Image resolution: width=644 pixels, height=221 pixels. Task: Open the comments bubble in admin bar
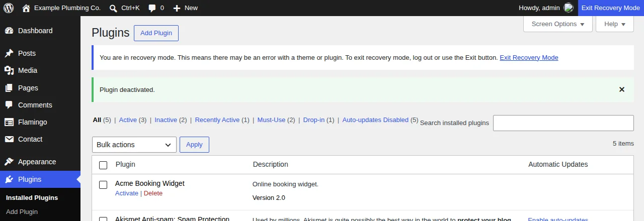pos(156,8)
